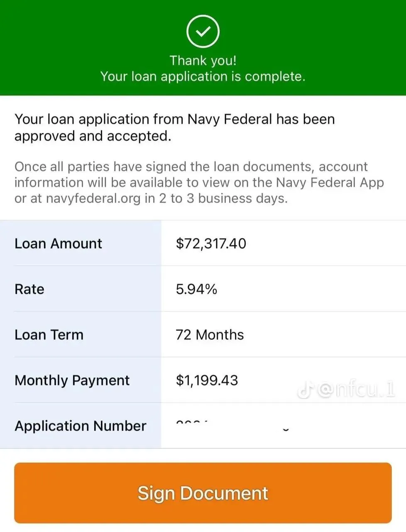Image resolution: width=406 pixels, height=532 pixels.
Task: Open the navyfederal.org link text
Action: coord(93,199)
